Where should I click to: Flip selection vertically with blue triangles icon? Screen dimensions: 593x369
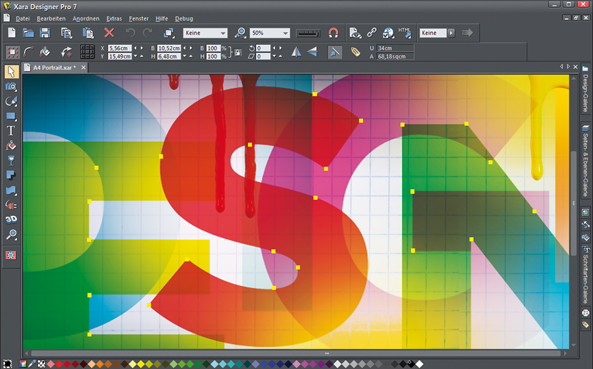312,52
